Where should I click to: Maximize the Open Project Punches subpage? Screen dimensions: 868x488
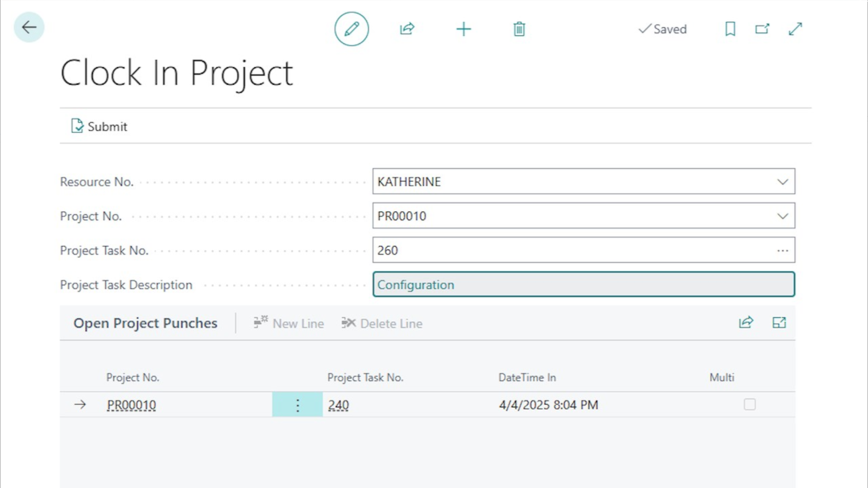[779, 323]
